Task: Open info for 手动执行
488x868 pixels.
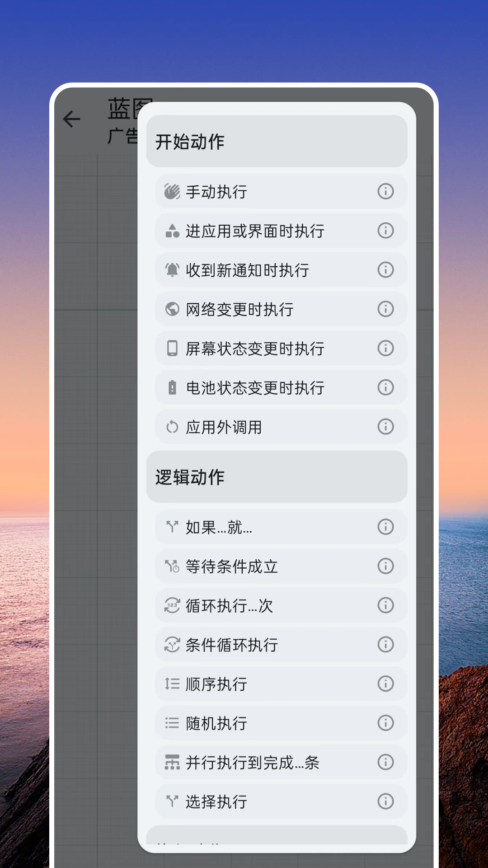Action: tap(385, 191)
